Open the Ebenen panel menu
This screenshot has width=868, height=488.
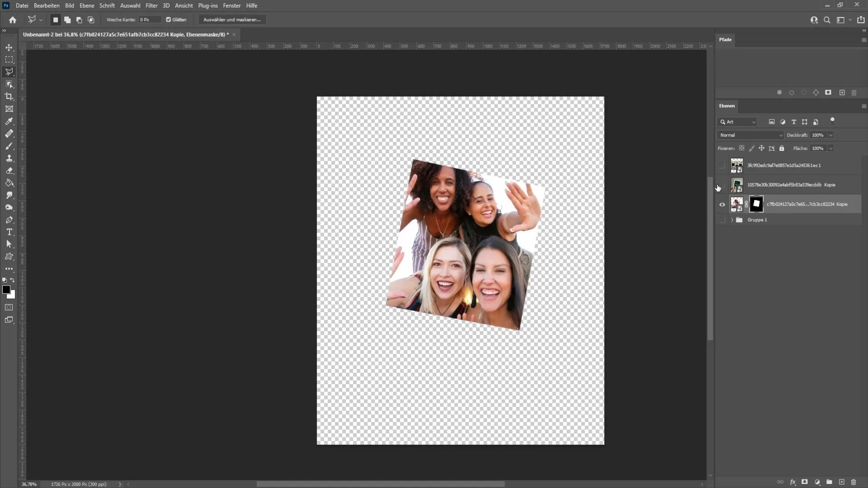(x=864, y=106)
